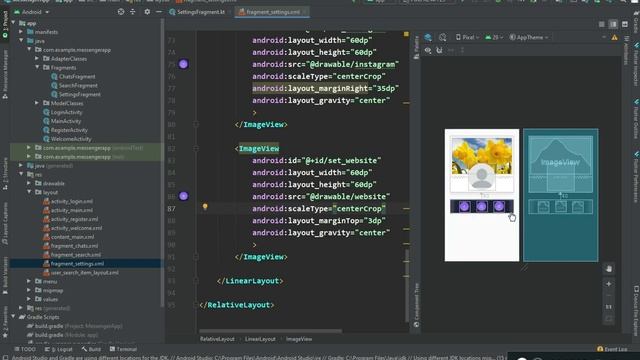The image size is (640, 360).
Task: Fold the ImageView tag at line 82
Action: coord(196,149)
